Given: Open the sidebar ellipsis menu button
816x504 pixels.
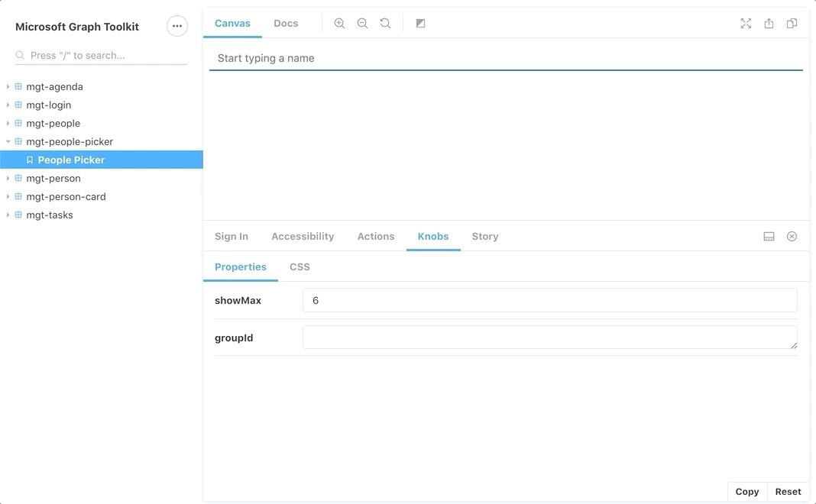Looking at the screenshot, I should [x=177, y=26].
